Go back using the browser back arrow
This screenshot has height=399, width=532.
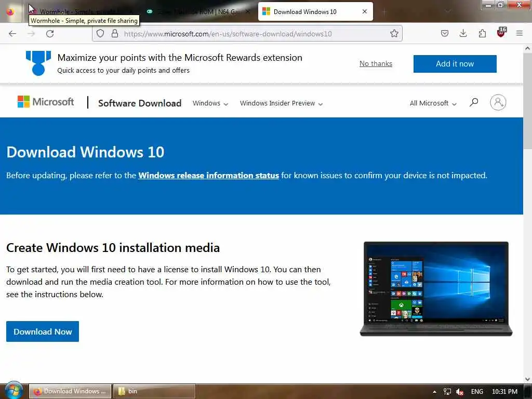12,34
